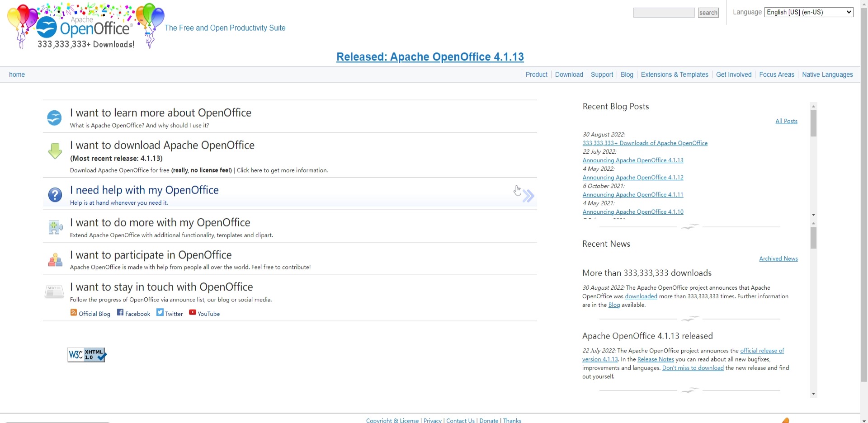Open Announcing Apache OpenOffice 4.1.10 post
The image size is (868, 423).
pyautogui.click(x=633, y=212)
